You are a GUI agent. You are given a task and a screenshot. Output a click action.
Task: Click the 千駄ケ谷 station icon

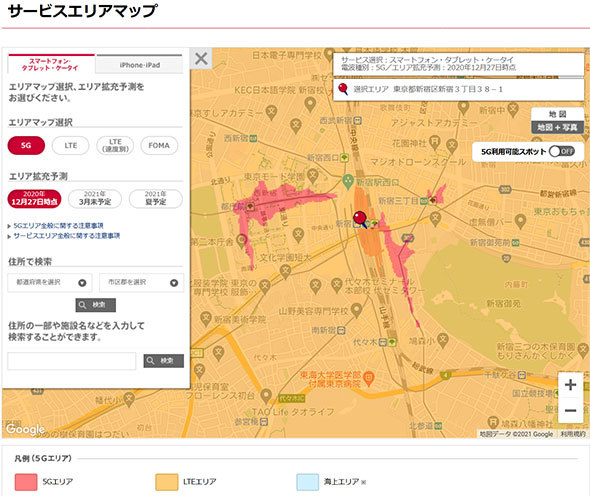522,375
